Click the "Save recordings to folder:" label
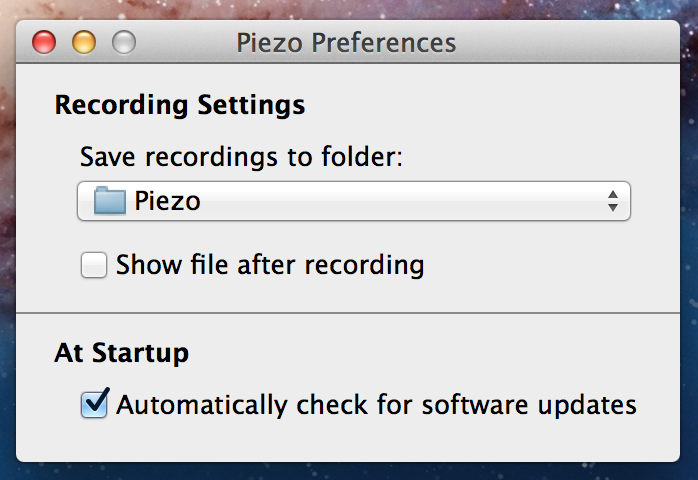698x480 pixels. pyautogui.click(x=241, y=157)
